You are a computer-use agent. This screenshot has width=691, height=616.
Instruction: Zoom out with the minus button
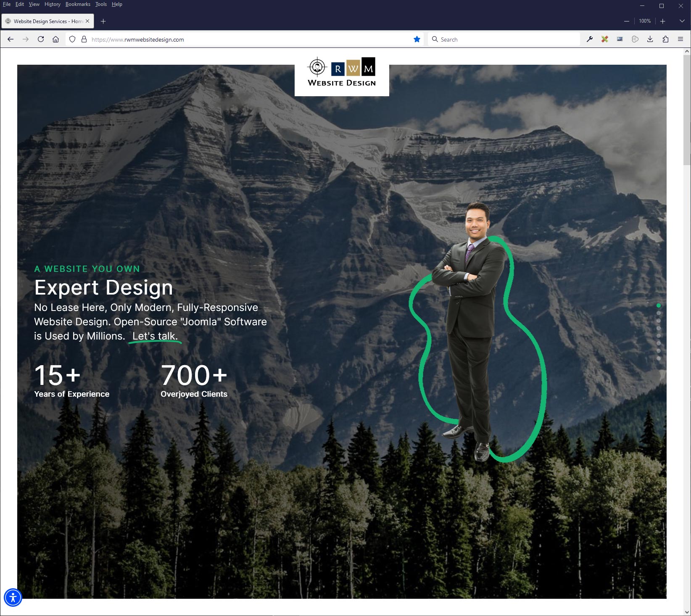point(627,21)
